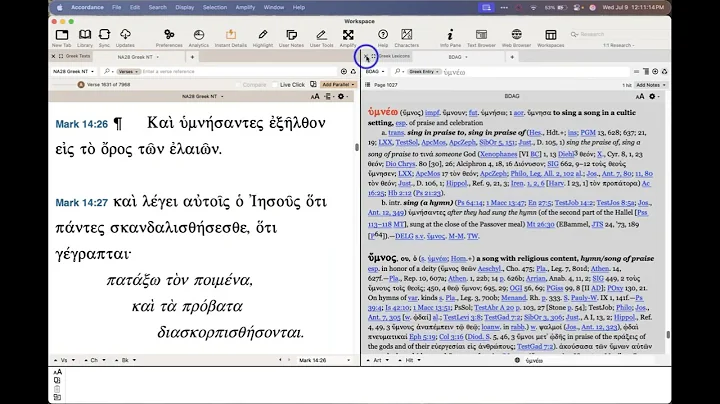Click the Mark 14:26 verse reference
Viewport: 720px width, 404px height.
point(81,124)
